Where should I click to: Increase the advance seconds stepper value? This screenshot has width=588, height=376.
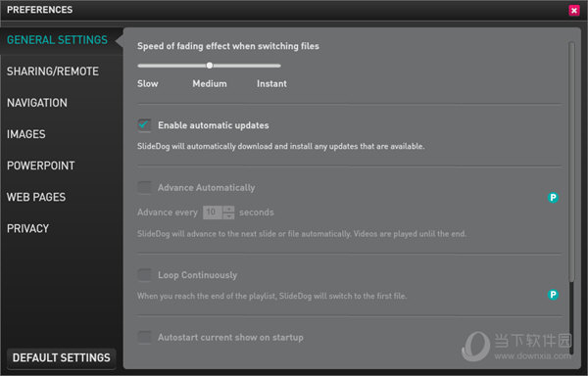click(x=228, y=209)
